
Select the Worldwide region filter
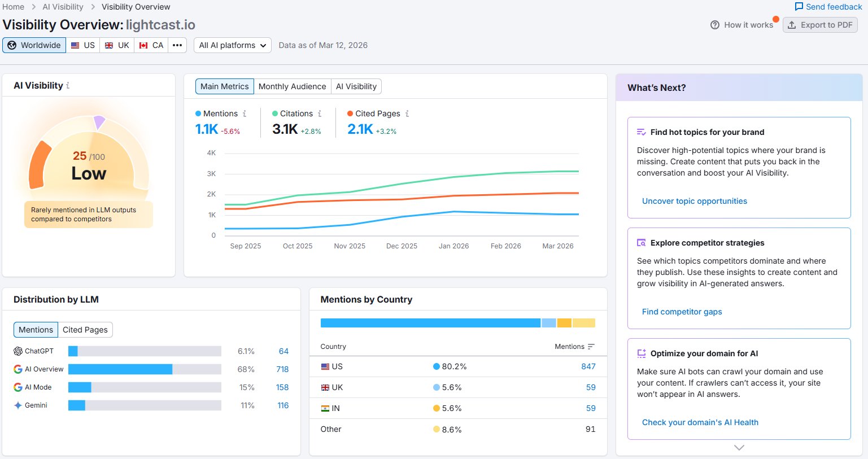tap(34, 45)
